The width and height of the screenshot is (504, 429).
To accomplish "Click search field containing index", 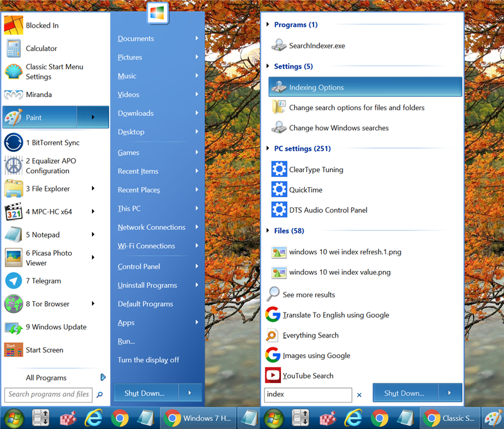I will pos(307,394).
